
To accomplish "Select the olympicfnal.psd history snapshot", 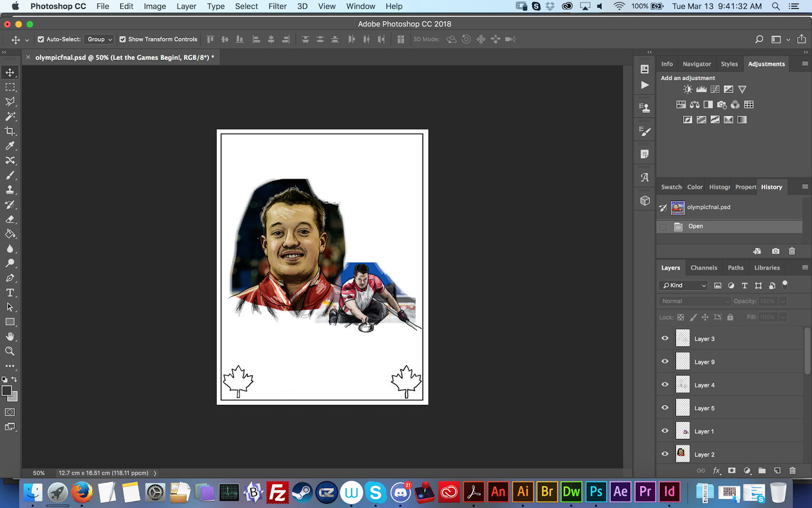I will 730,207.
